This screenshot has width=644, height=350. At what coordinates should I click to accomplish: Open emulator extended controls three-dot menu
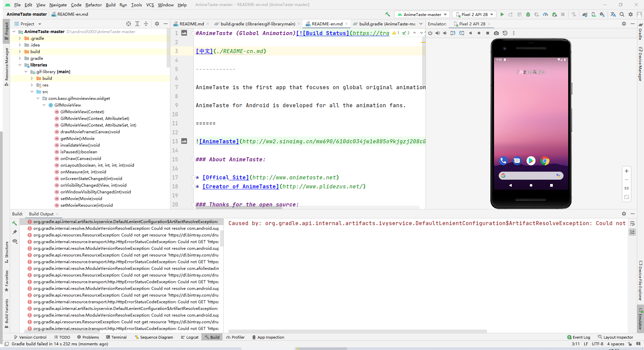514,33
